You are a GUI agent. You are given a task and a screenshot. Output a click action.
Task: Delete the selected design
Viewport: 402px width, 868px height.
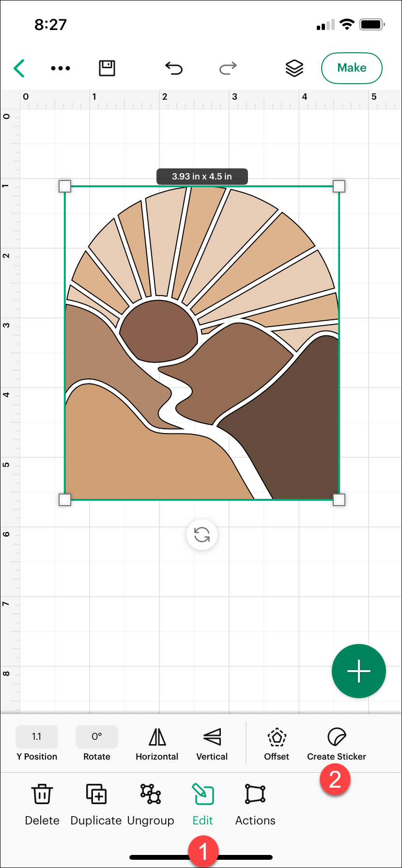(42, 804)
